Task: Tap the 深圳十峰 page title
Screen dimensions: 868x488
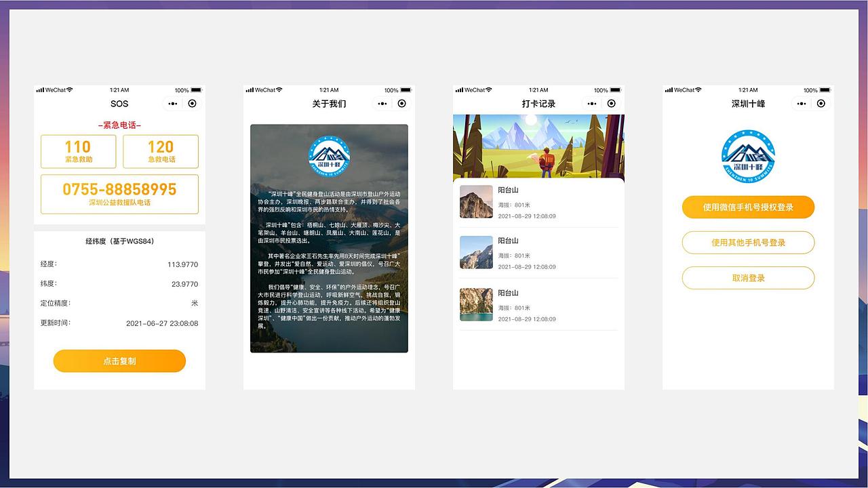Action: 748,104
